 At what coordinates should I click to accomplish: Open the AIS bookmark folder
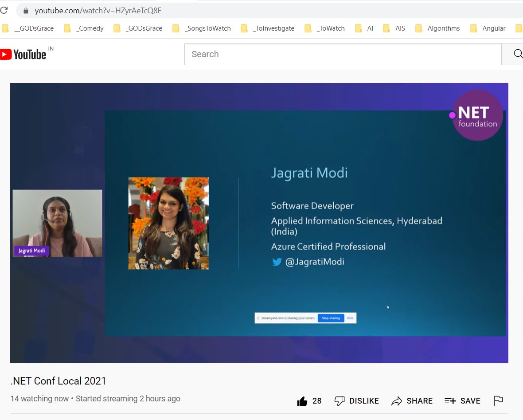coord(394,28)
